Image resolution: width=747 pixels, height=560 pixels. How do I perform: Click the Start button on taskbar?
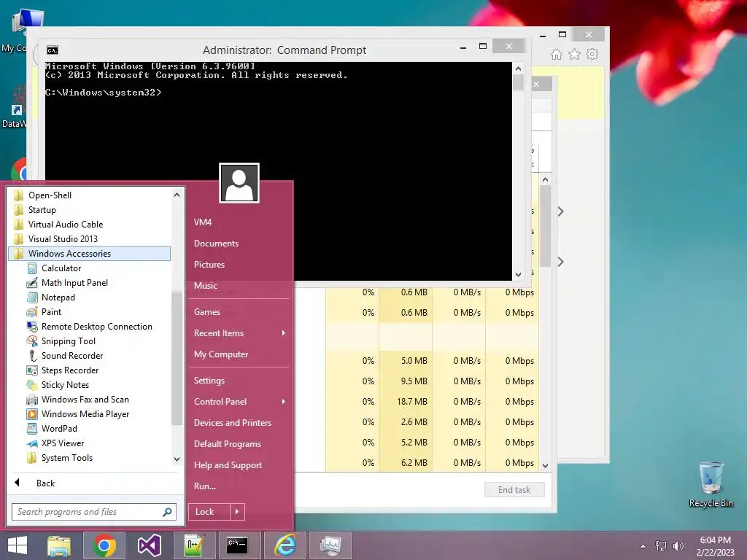pyautogui.click(x=18, y=545)
